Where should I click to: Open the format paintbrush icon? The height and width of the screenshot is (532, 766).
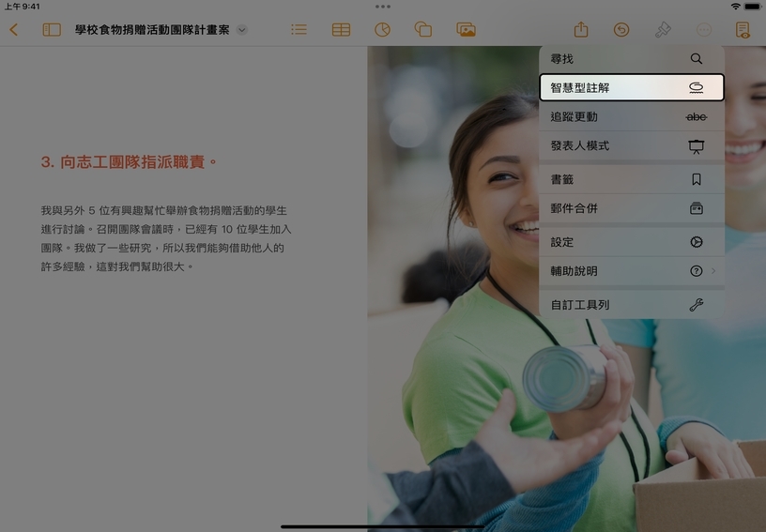663,30
